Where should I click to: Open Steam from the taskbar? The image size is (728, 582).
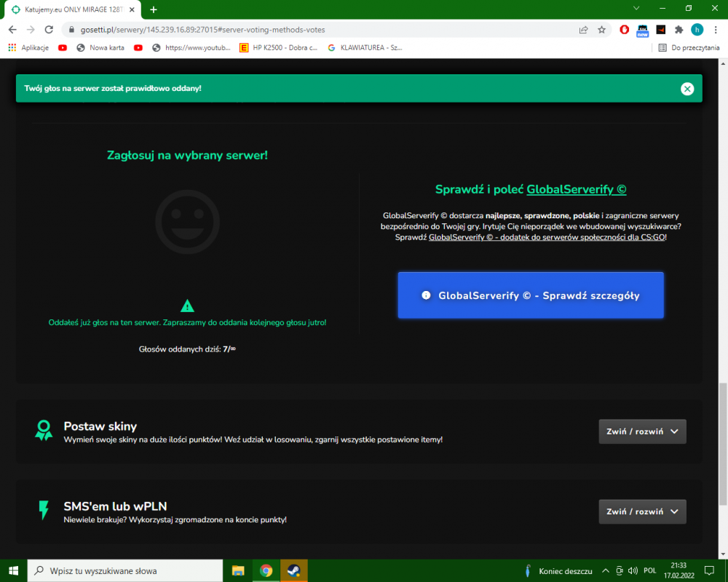[x=294, y=570]
